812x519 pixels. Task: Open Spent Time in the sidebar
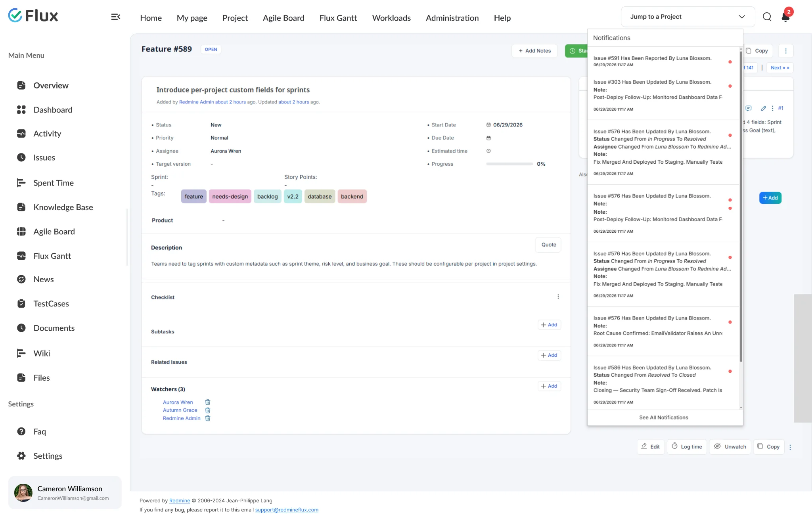click(45, 183)
